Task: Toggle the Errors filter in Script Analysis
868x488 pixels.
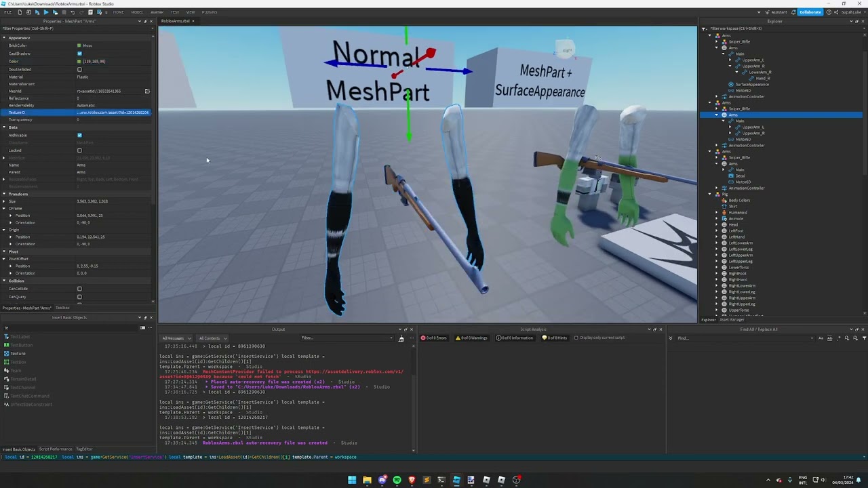Action: pos(434,338)
